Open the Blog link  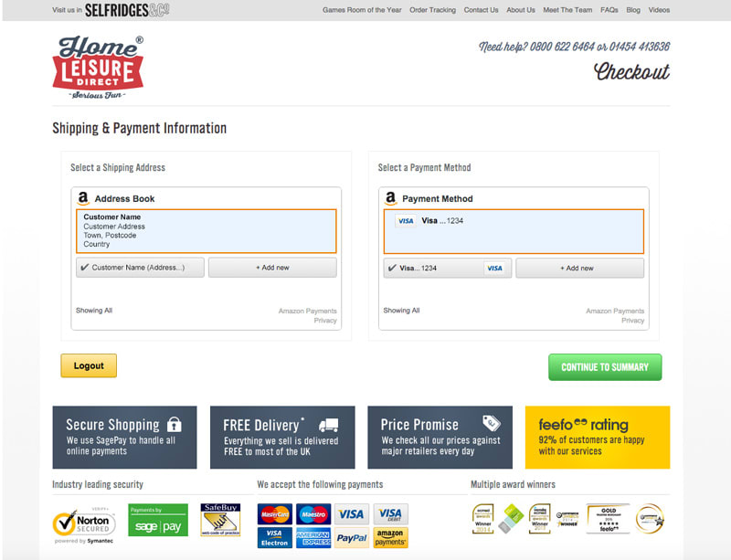click(633, 10)
